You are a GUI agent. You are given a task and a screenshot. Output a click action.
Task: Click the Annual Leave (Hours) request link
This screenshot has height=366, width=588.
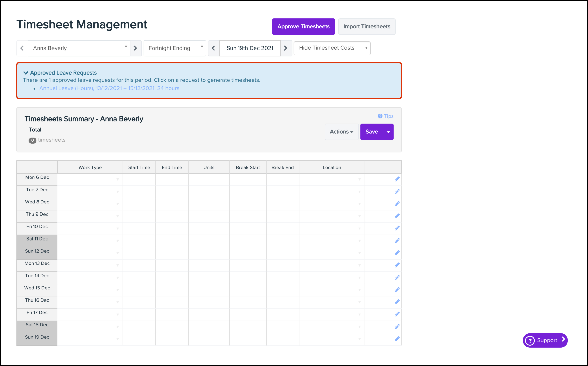coord(109,88)
